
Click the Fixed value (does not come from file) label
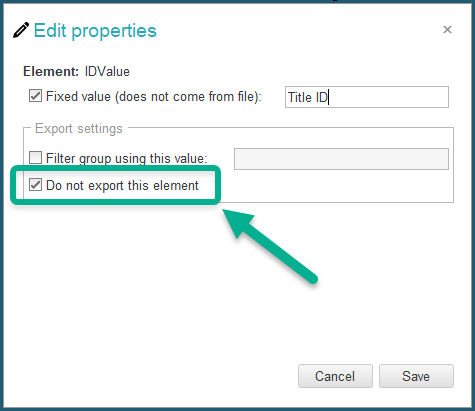154,96
